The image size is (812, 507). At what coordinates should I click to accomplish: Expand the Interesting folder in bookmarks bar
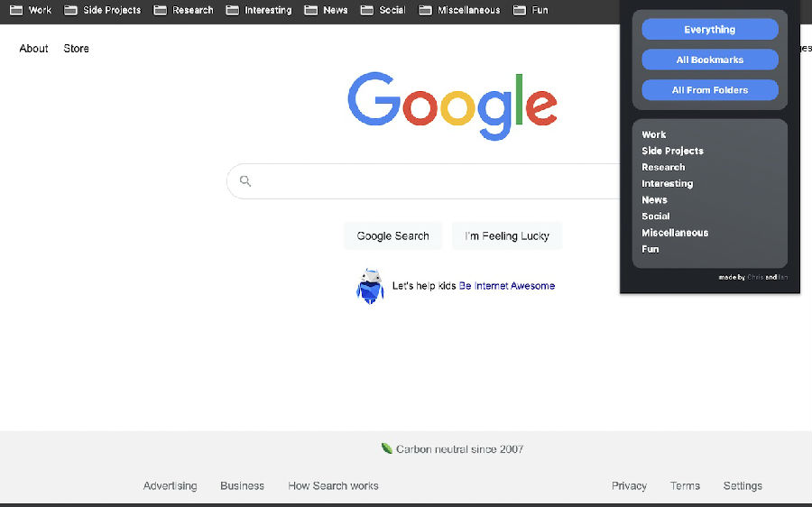pos(259,10)
